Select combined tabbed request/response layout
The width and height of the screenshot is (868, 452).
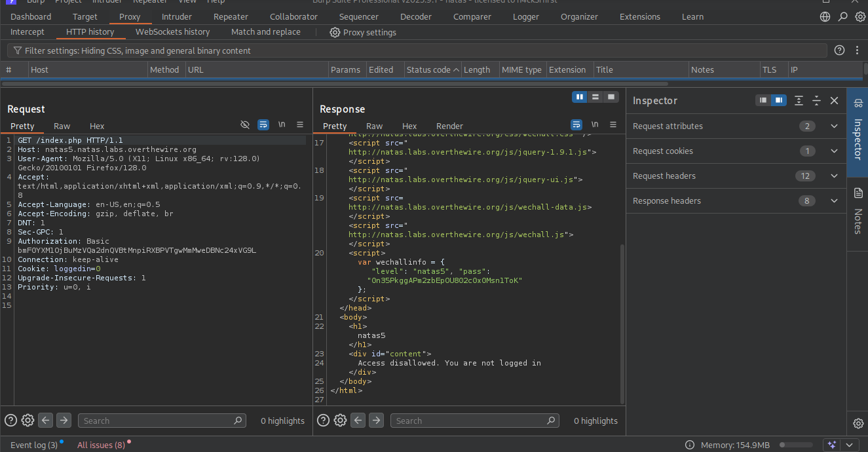[x=611, y=97]
